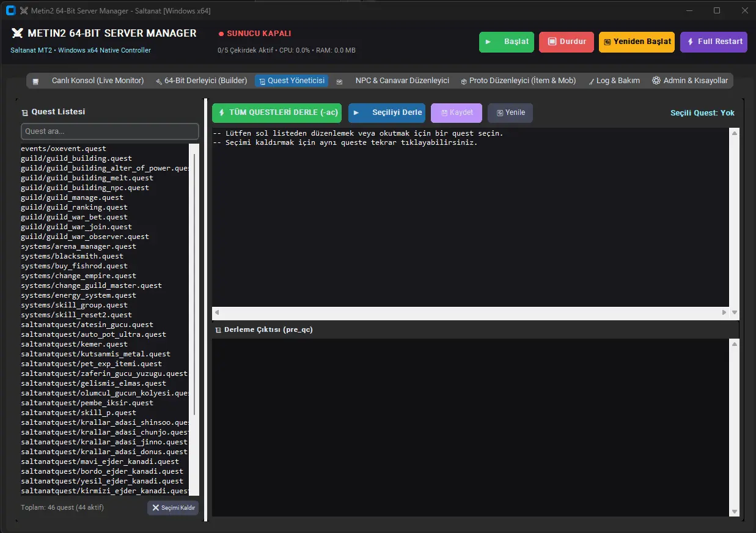Choose systems/change_empire.quest
The height and width of the screenshot is (533, 756).
click(x=79, y=276)
